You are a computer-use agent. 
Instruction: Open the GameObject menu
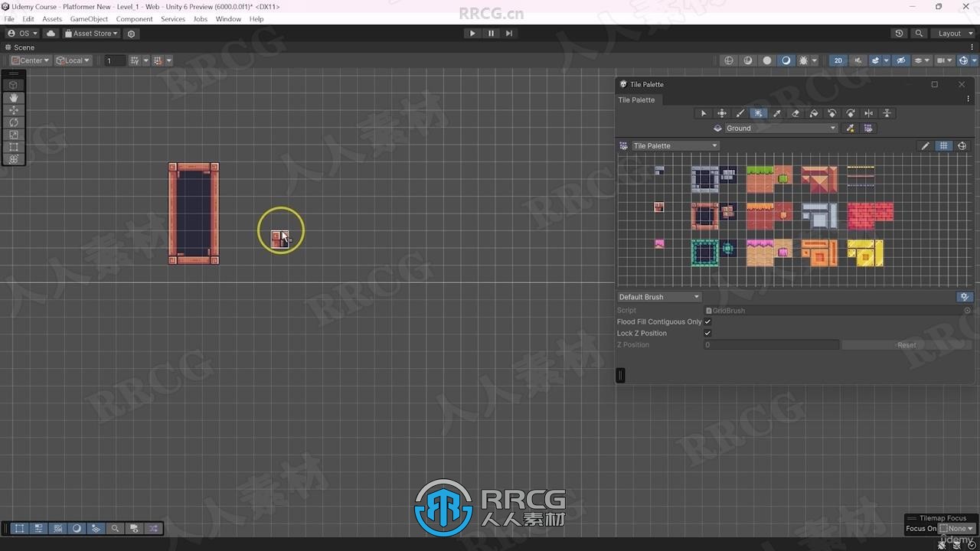[x=89, y=19]
